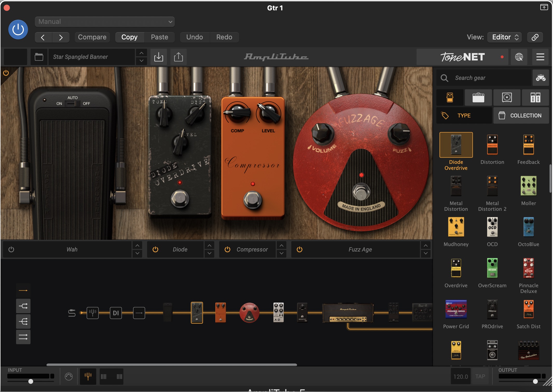Select the Compressor slot label

pos(252,249)
